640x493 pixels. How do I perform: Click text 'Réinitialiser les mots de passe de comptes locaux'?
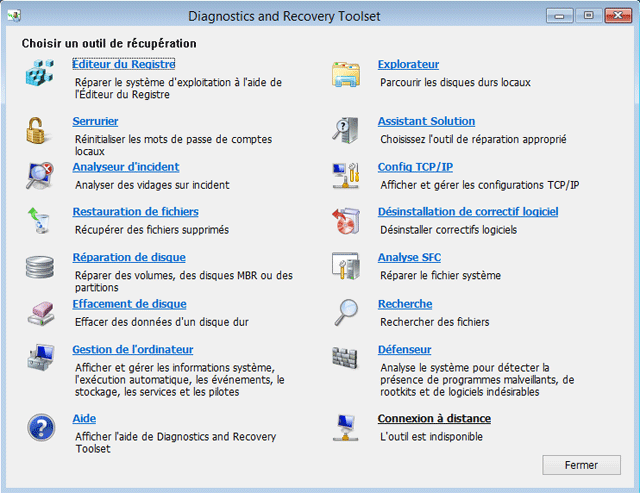(x=173, y=145)
